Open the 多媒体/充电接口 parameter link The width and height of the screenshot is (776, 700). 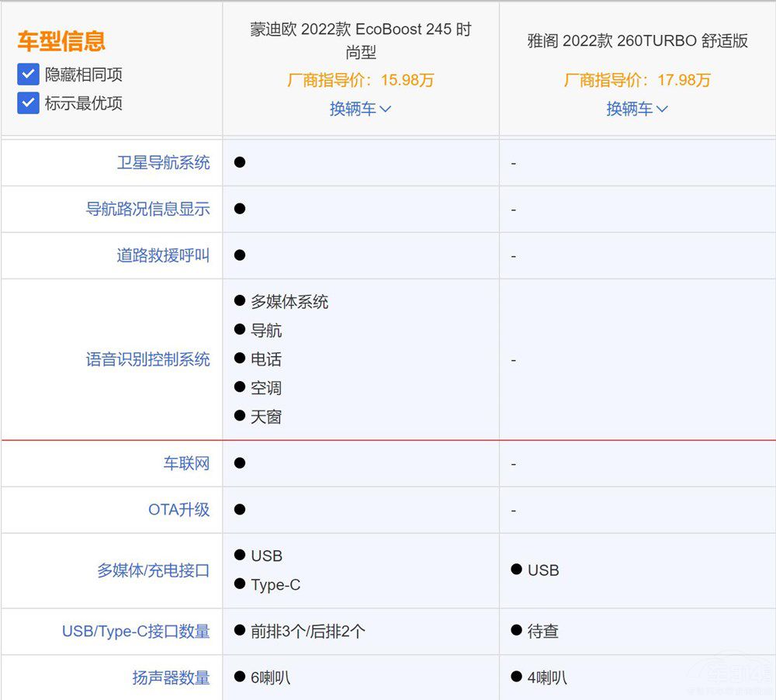(x=153, y=570)
